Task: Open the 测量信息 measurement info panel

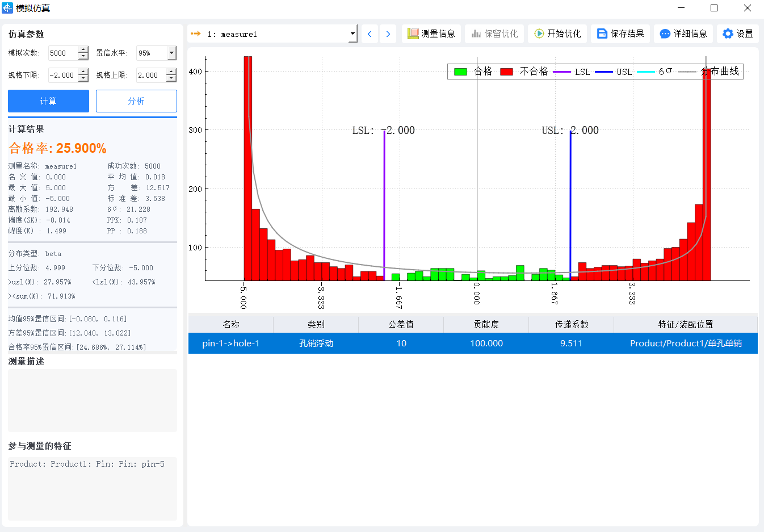Action: (431, 34)
